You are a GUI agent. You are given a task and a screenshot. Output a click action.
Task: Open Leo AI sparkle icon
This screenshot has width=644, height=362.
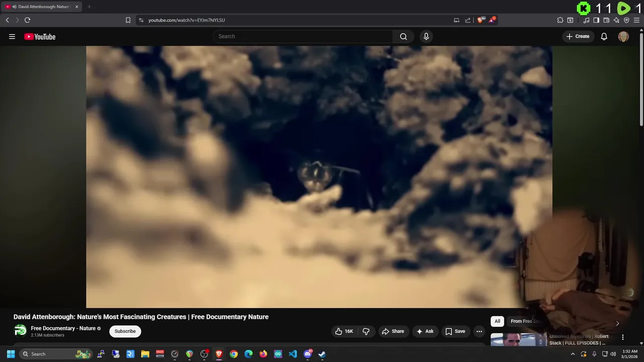[x=616, y=20]
